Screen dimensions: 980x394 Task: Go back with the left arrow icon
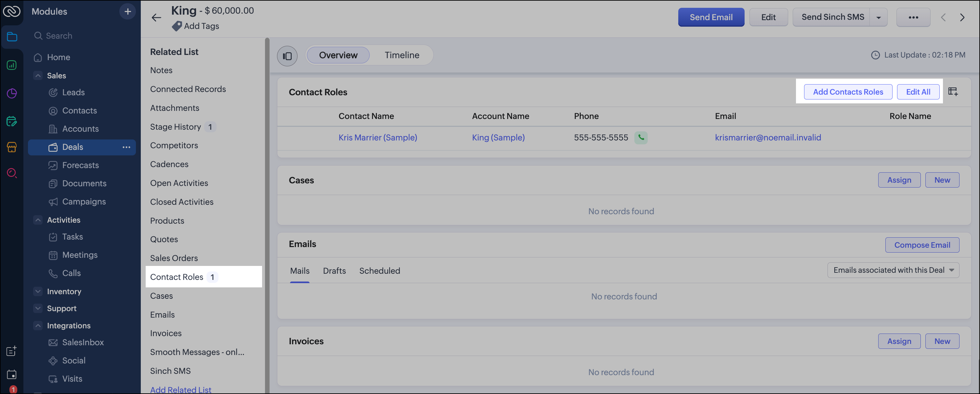(x=156, y=18)
